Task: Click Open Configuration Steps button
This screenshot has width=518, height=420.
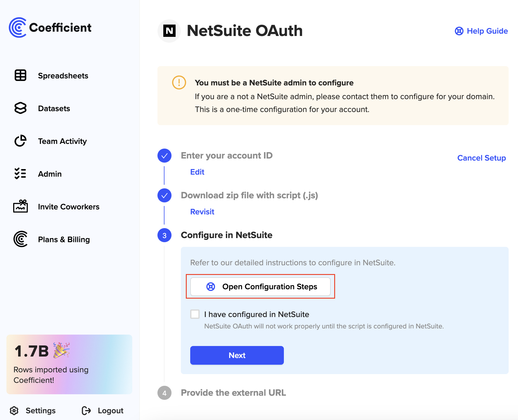Action: pyautogui.click(x=260, y=287)
